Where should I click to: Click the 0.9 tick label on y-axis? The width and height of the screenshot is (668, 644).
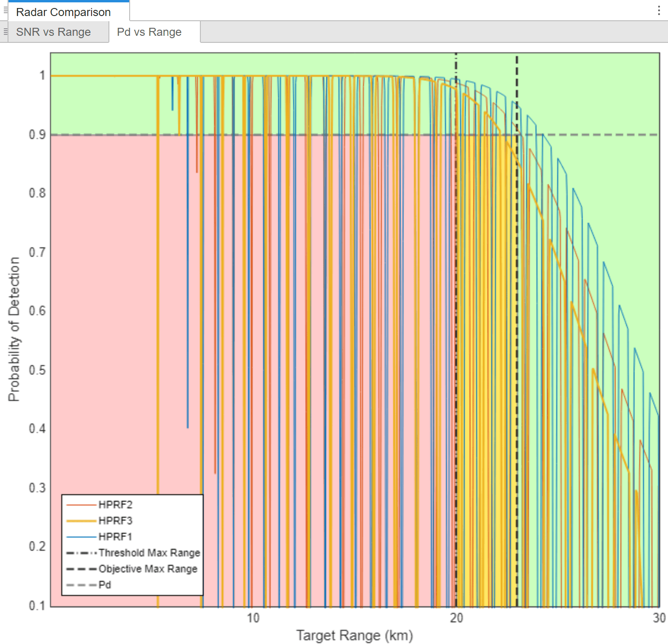[x=37, y=135]
